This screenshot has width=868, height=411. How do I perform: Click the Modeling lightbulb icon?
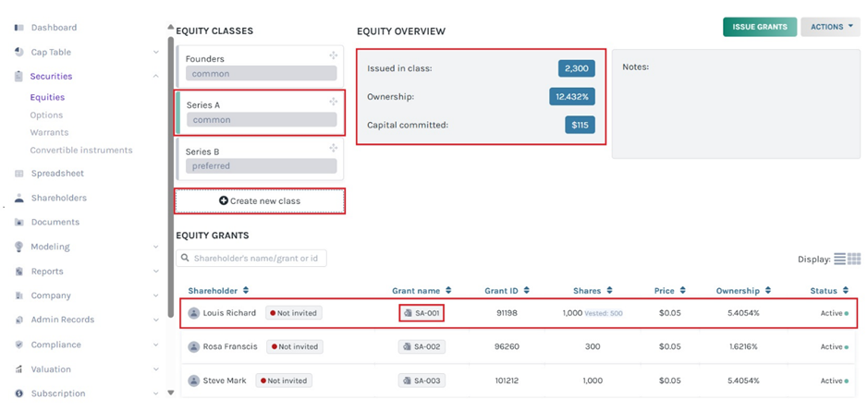19,247
